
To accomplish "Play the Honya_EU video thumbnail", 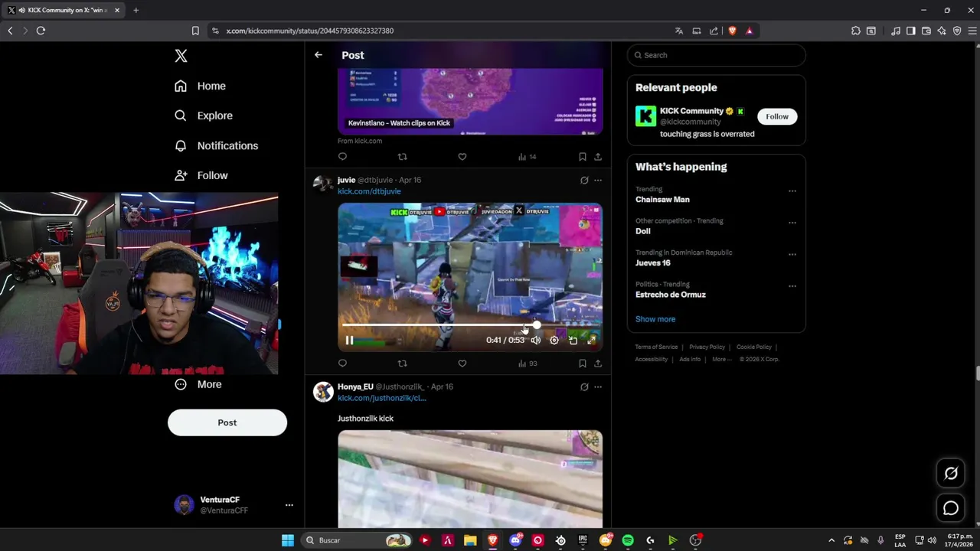I will [x=470, y=479].
